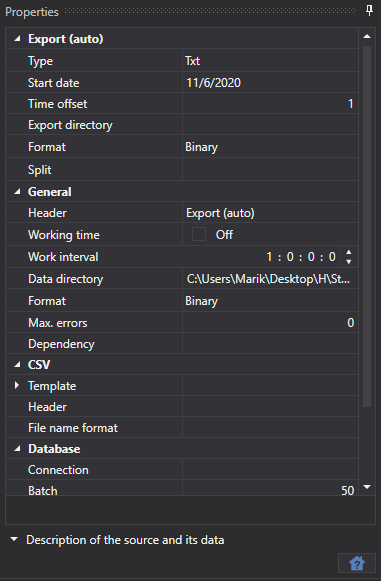Select the Max. errors label
The width and height of the screenshot is (381, 581).
[x=58, y=323]
